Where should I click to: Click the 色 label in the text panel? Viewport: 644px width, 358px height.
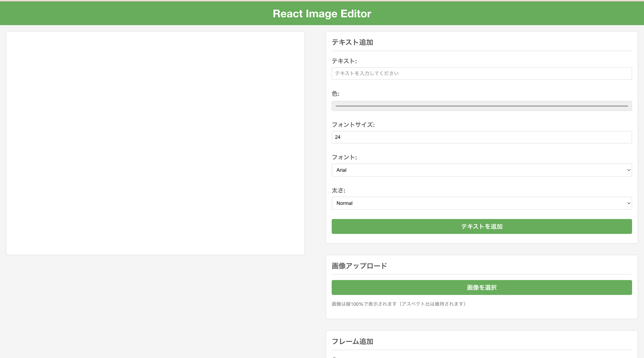tap(335, 93)
